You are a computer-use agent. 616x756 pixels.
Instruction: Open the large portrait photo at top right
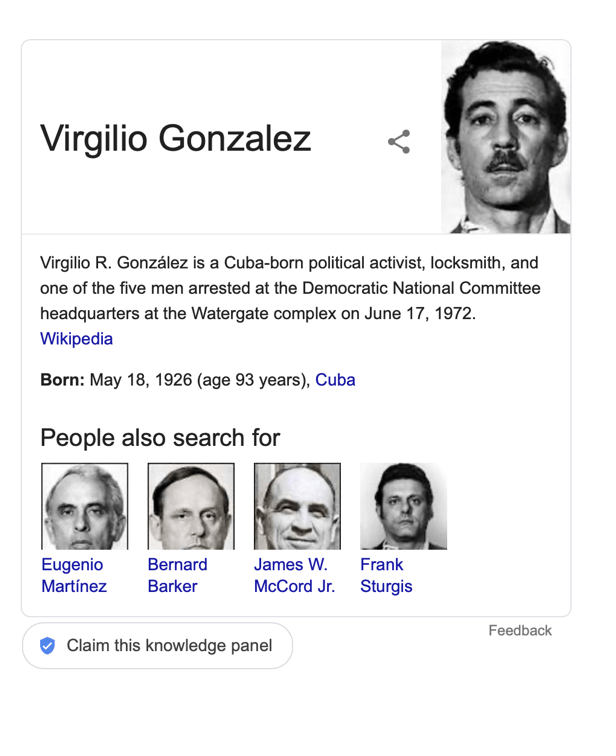pos(505,137)
